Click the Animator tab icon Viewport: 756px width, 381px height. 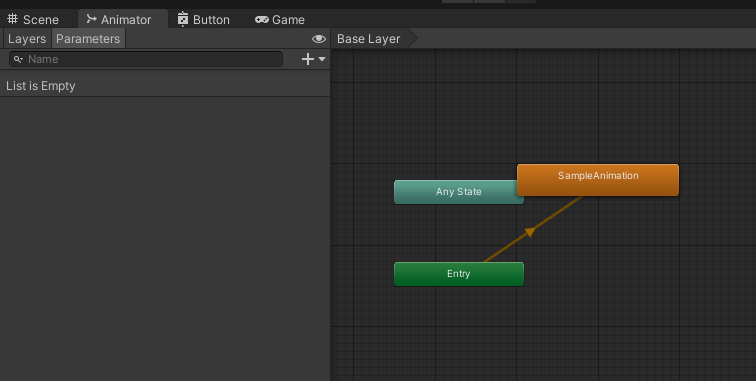[x=92, y=19]
